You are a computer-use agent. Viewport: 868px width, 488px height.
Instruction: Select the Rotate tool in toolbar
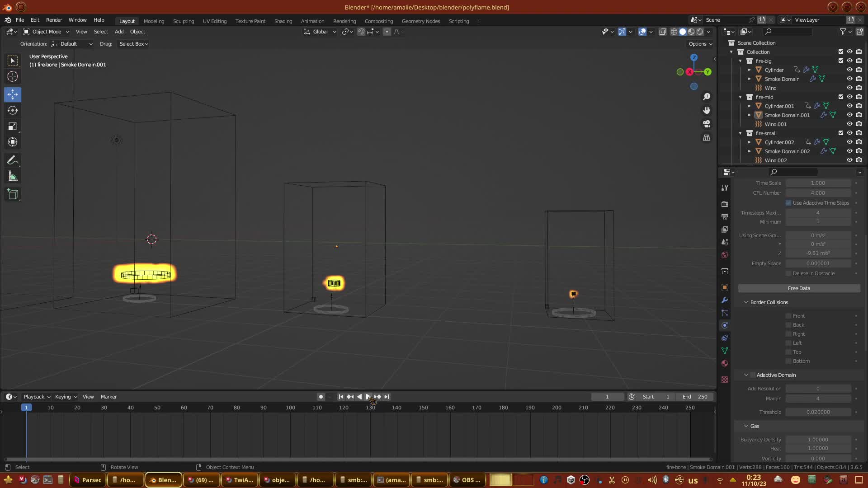click(13, 110)
